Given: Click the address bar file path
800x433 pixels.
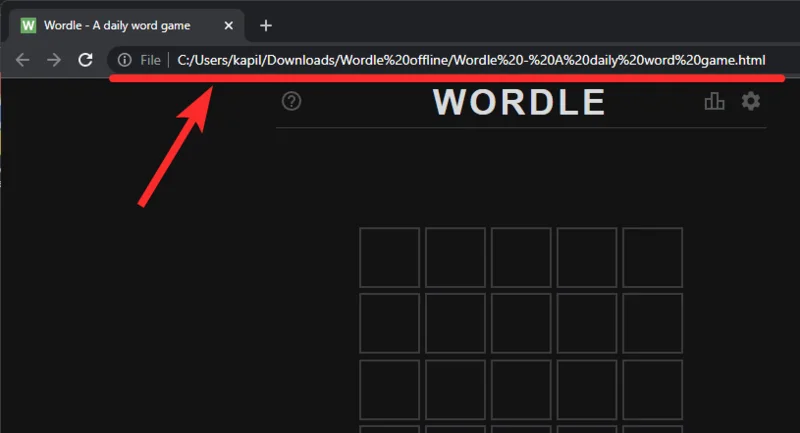Looking at the screenshot, I should (471, 60).
